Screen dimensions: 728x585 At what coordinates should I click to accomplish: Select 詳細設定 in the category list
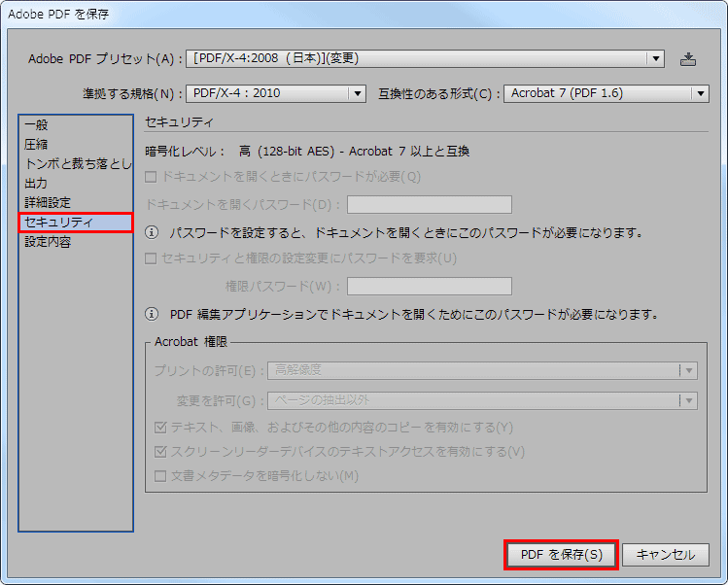(x=76, y=203)
